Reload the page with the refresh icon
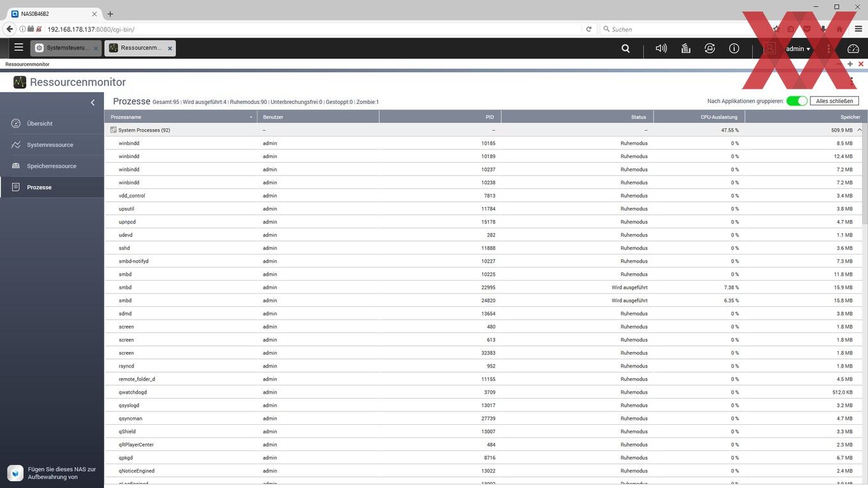Viewport: 868px width, 488px height. 588,29
